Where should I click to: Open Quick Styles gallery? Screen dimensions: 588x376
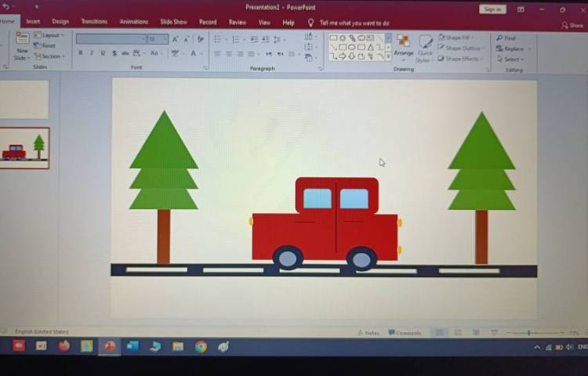[x=425, y=47]
